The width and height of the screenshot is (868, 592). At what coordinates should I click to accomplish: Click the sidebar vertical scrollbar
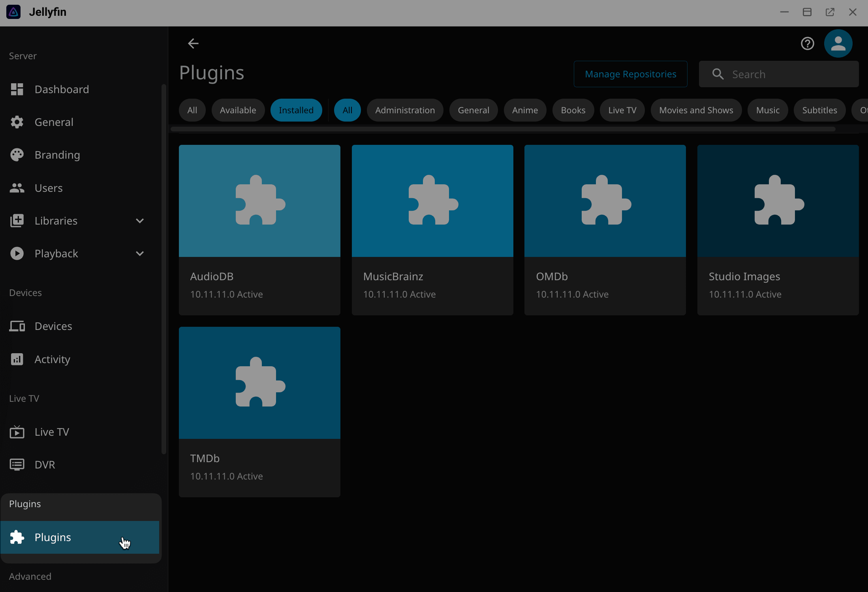164,269
